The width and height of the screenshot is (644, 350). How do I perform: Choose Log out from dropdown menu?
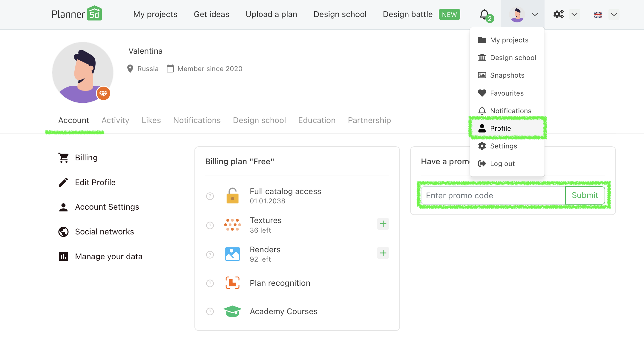pyautogui.click(x=502, y=164)
